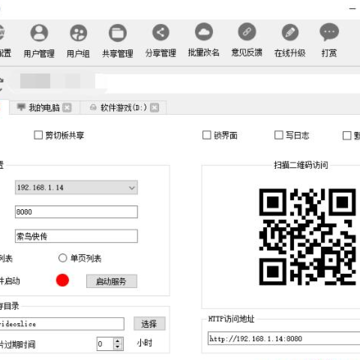
Task: Switch to the 软件游戏(D:) tab
Action: tap(124, 108)
